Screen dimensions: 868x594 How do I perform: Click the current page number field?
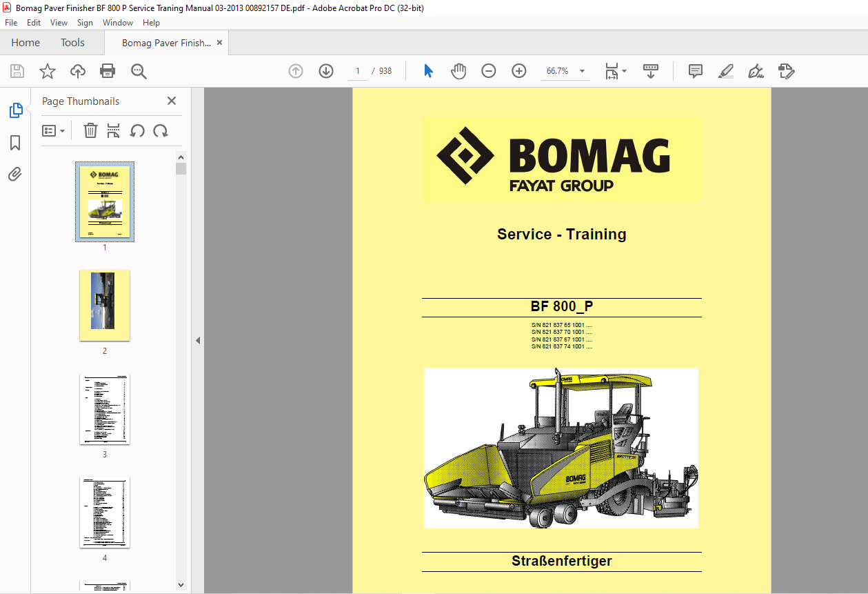point(358,71)
